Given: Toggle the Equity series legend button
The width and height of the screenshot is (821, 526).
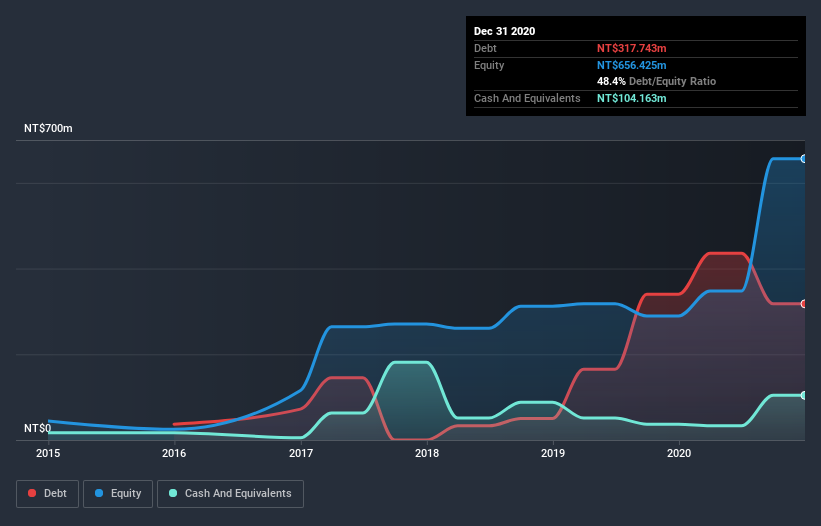Looking at the screenshot, I should point(118,494).
